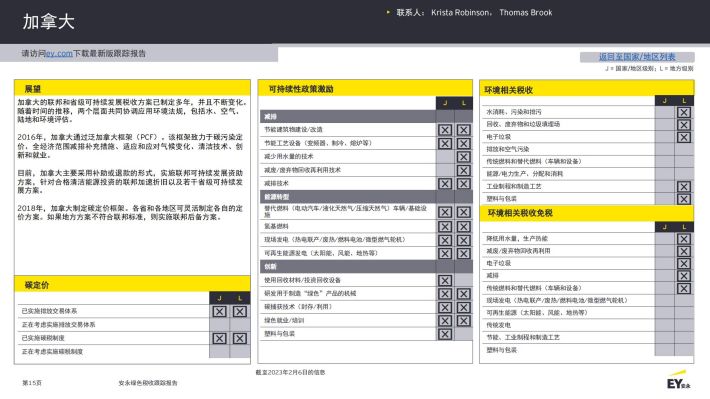Click L checkbox for 减少用水量的技术

[463, 157]
